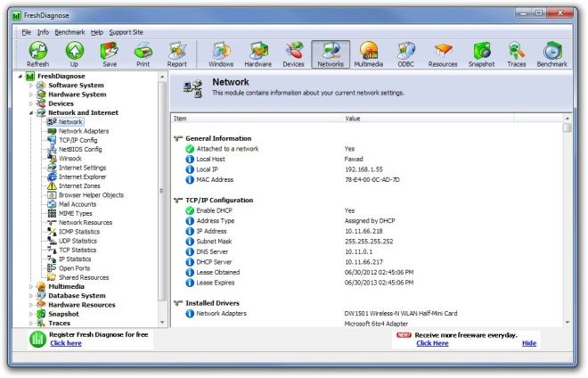Select NetBIOS Config in the tree
Viewport: 588px width, 378px height.
coord(80,150)
